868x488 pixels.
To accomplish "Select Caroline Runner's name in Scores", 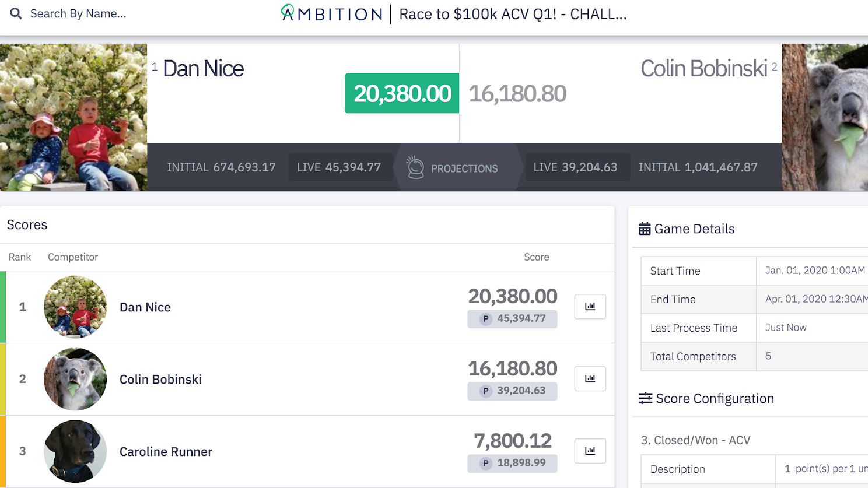I will 166,452.
